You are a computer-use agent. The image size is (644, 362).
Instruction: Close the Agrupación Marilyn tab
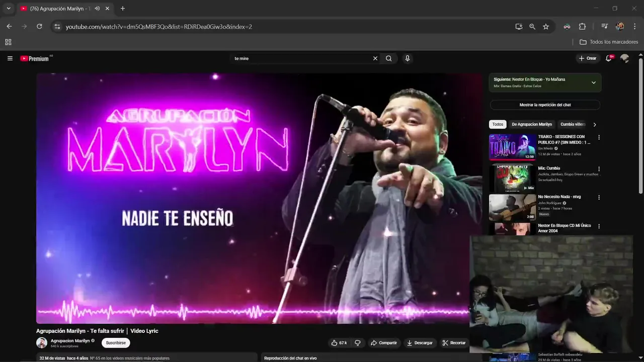coord(107,9)
